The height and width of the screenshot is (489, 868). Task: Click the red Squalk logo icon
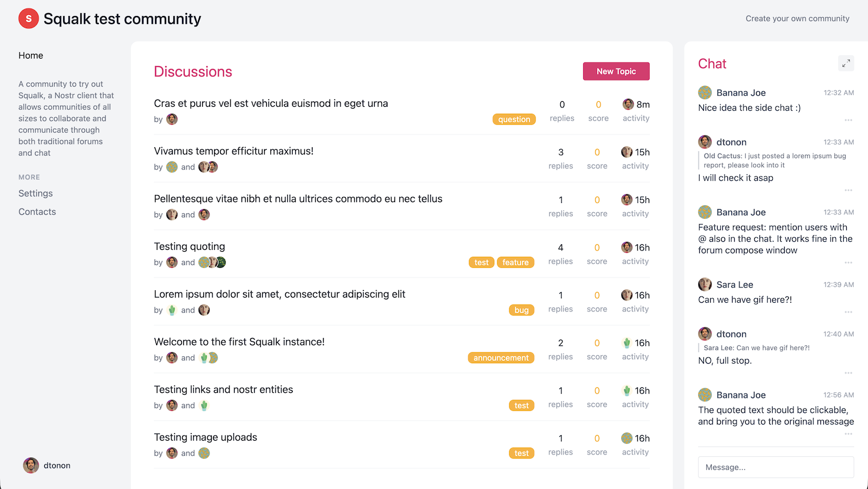pos(29,18)
